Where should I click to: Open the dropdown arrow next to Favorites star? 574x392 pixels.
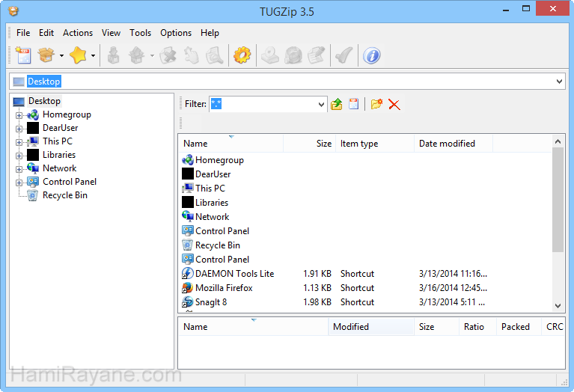(93, 55)
